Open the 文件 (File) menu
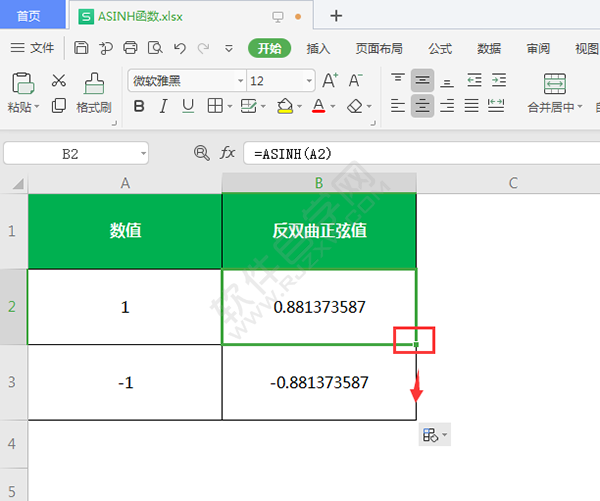 pos(32,48)
